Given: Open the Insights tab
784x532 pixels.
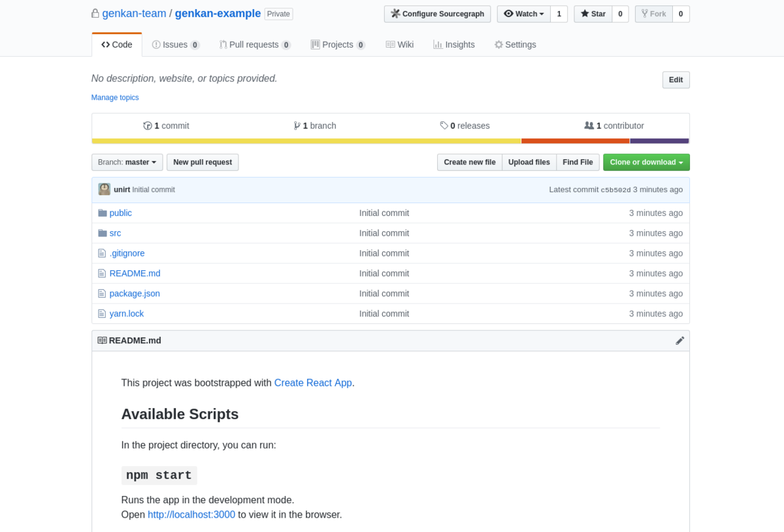Looking at the screenshot, I should [x=453, y=44].
